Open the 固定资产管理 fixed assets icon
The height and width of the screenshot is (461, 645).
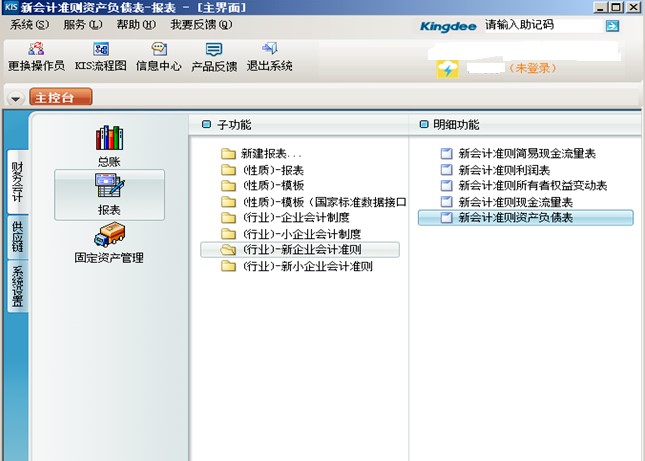click(x=109, y=242)
